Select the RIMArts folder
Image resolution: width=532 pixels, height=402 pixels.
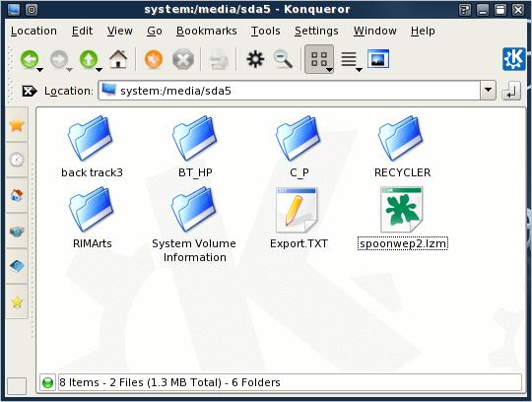(92, 218)
